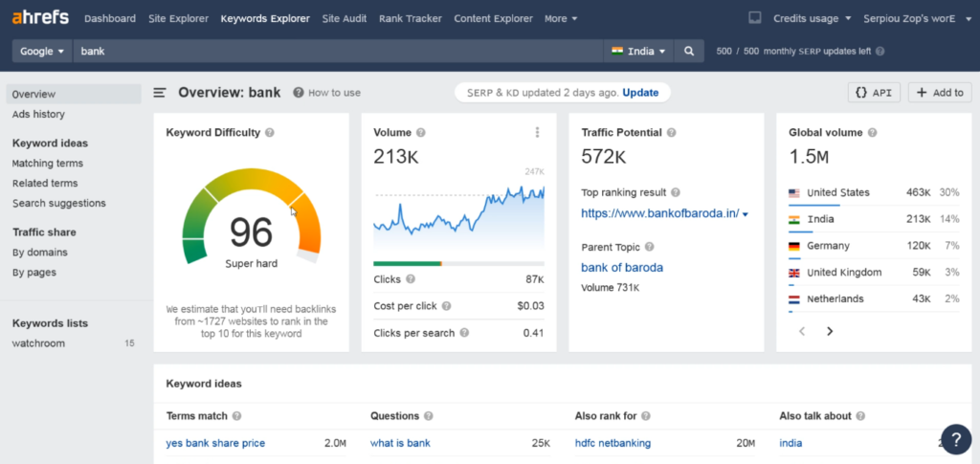Open bank of baroda parent topic link
This screenshot has height=464, width=980.
622,267
